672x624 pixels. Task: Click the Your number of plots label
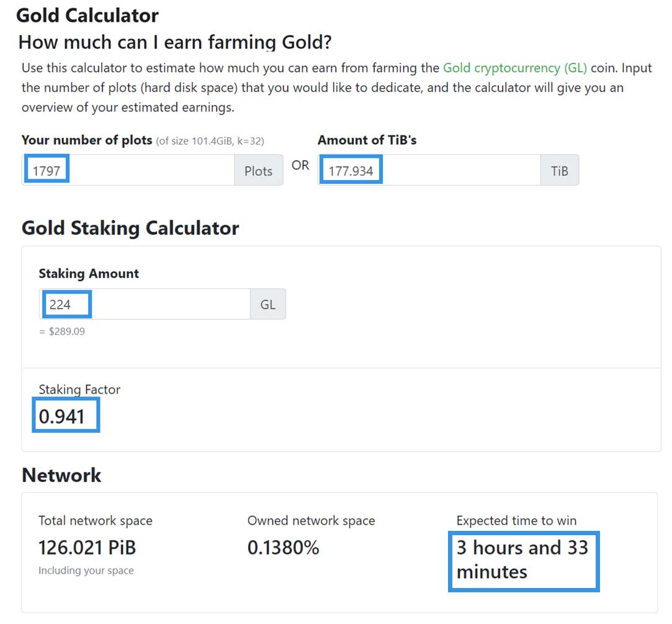[87, 140]
